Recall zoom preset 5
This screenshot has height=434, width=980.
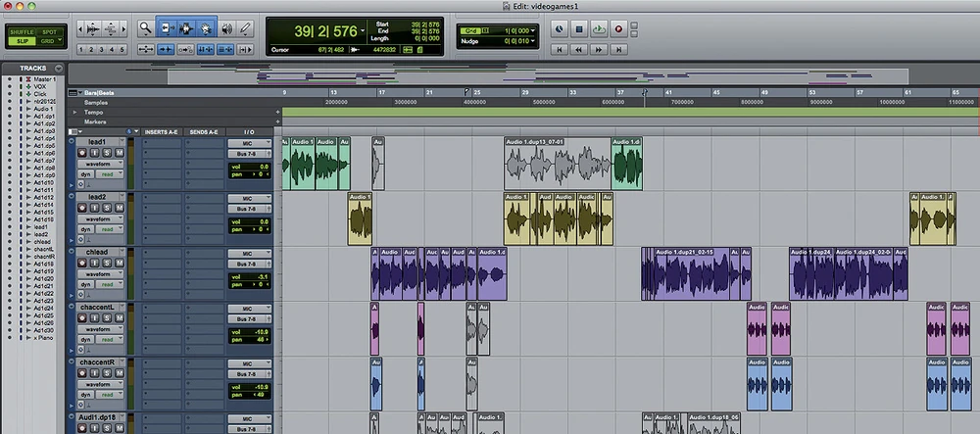[122, 49]
